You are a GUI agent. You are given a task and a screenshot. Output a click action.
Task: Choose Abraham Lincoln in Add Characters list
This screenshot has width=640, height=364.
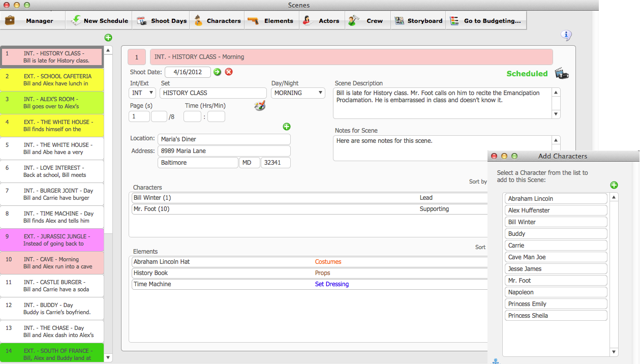coord(556,199)
